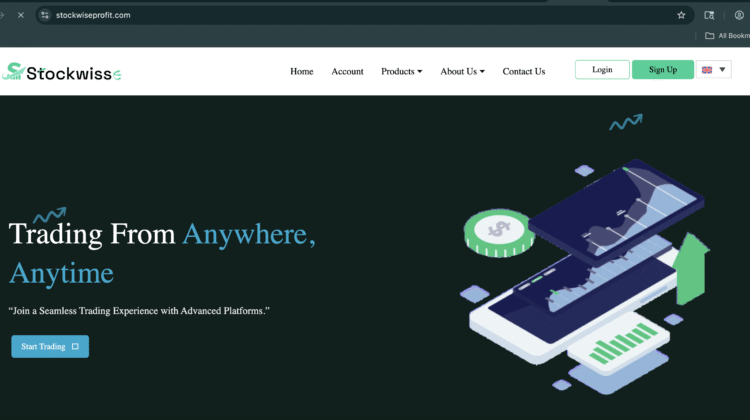Open the language selector dropdown arrow
Image resolution: width=750 pixels, height=420 pixels.
[722, 70]
